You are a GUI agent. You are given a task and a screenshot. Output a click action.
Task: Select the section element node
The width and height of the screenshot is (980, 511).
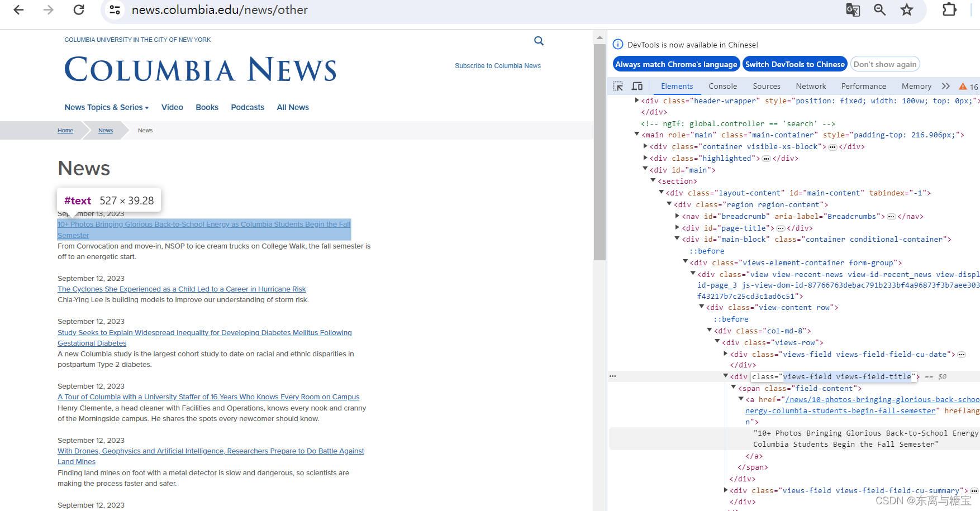[x=677, y=182]
